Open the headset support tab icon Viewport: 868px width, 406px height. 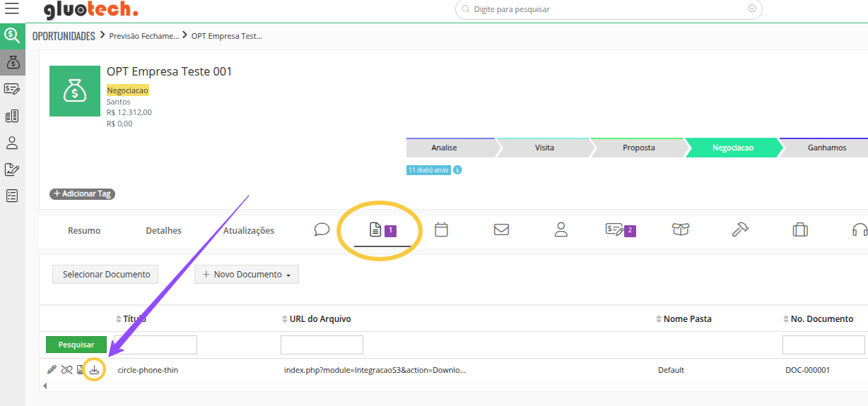click(x=860, y=229)
